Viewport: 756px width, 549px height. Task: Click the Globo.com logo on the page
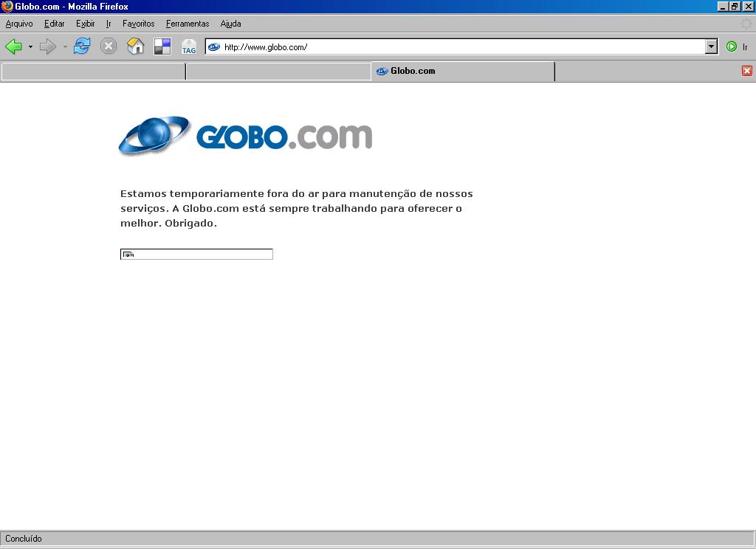[245, 136]
